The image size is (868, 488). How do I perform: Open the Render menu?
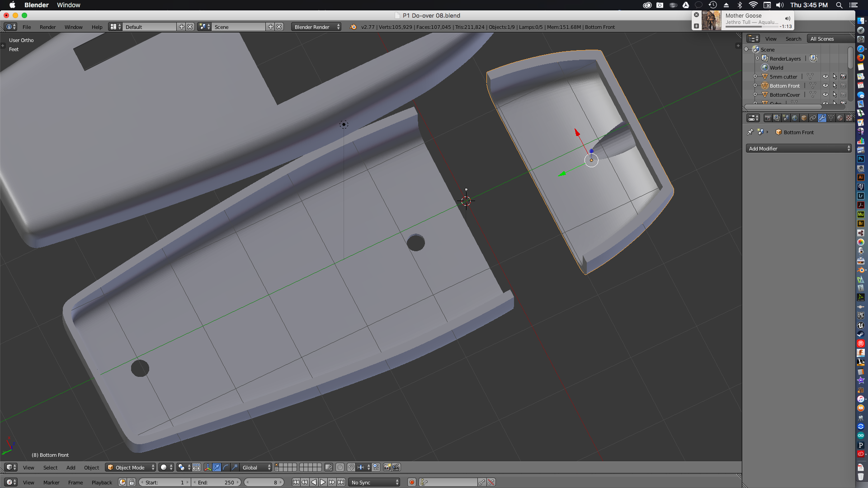coord(47,27)
